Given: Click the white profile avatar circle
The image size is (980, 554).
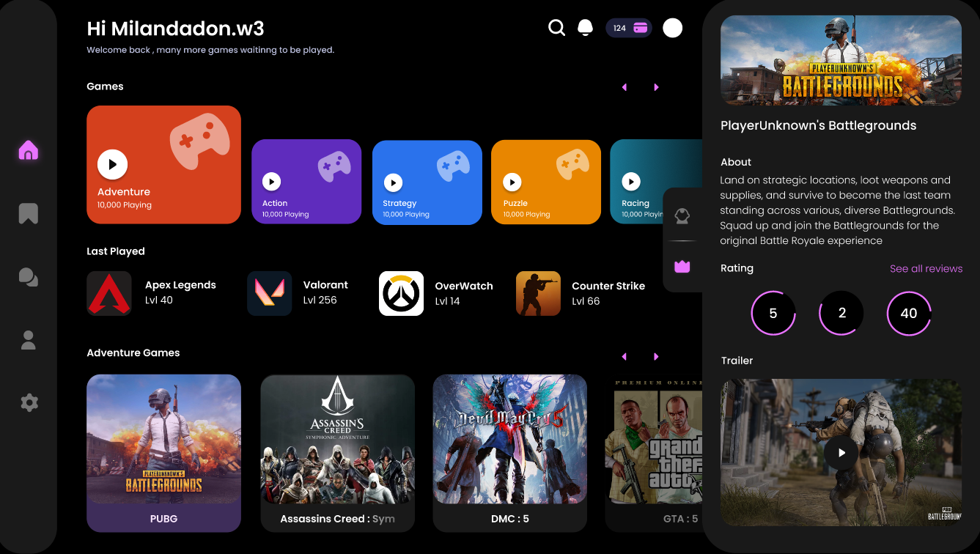Looking at the screenshot, I should click(673, 28).
